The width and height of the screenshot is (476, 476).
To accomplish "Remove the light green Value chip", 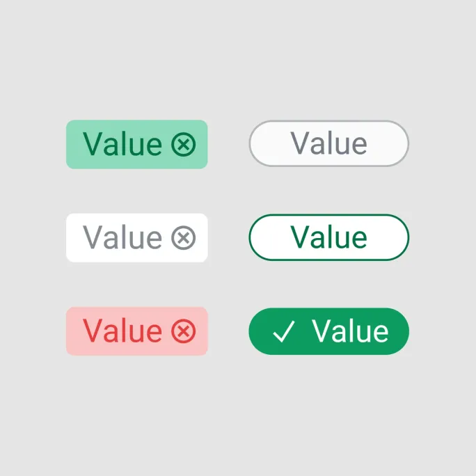I will (x=183, y=144).
